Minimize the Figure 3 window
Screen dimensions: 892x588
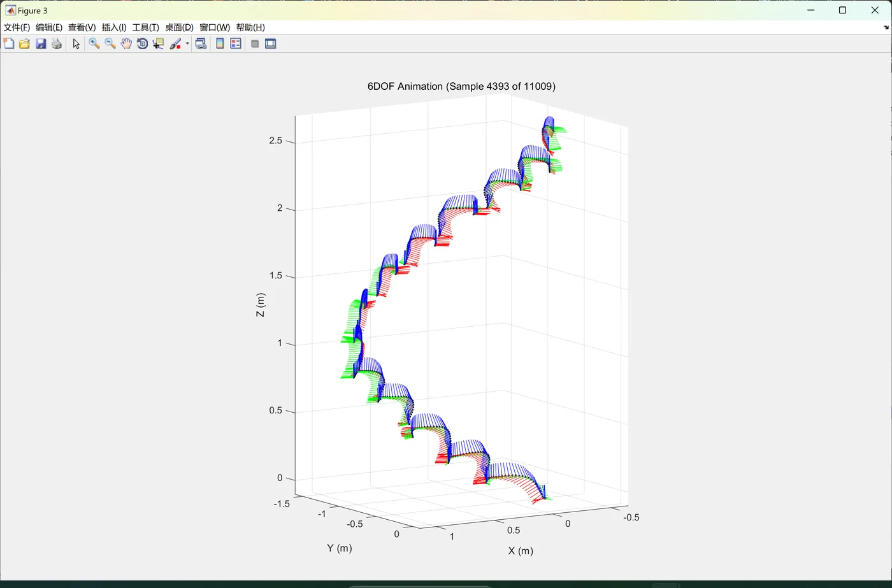pyautogui.click(x=811, y=10)
